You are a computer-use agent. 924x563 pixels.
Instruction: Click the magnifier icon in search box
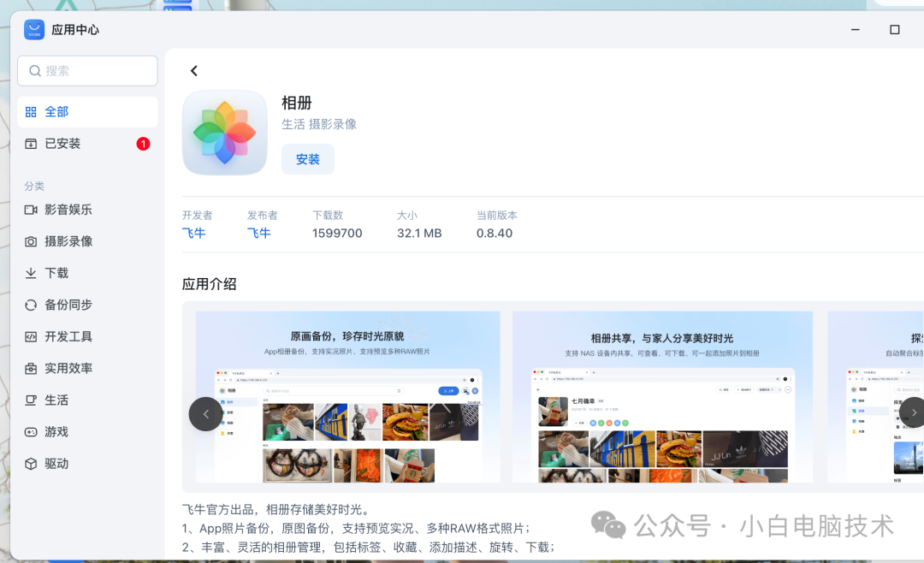tap(35, 71)
